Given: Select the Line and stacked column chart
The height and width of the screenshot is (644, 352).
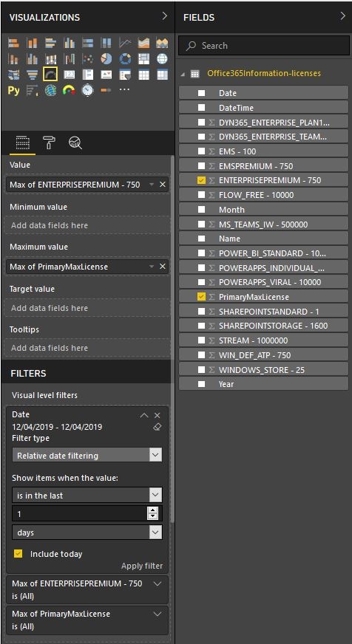Looking at the screenshot, I should point(13,59).
